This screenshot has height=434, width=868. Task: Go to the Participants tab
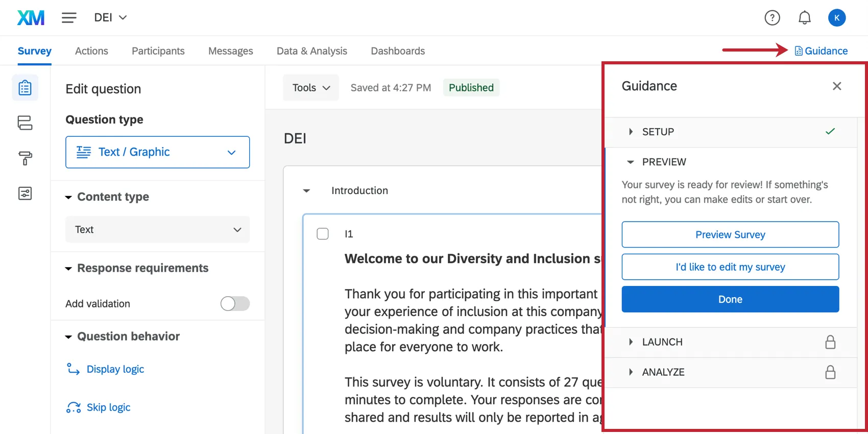[x=158, y=51]
